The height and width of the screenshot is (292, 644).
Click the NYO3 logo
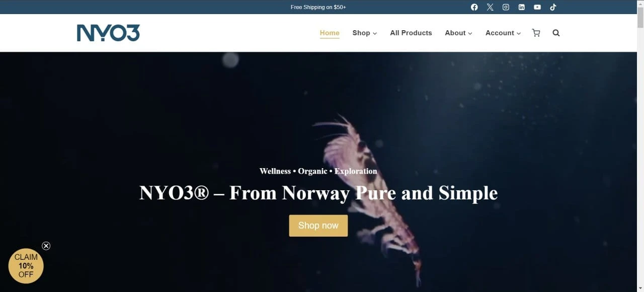(x=108, y=33)
